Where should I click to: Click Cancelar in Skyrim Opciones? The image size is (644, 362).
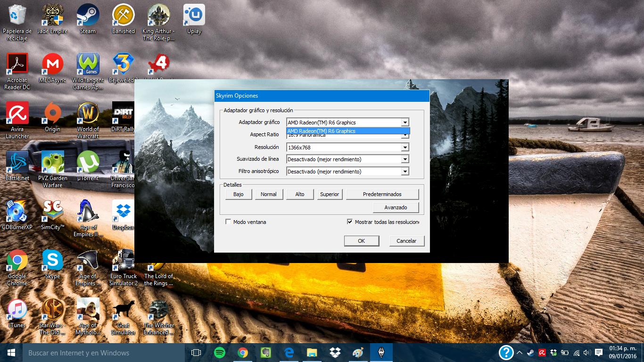tap(406, 241)
